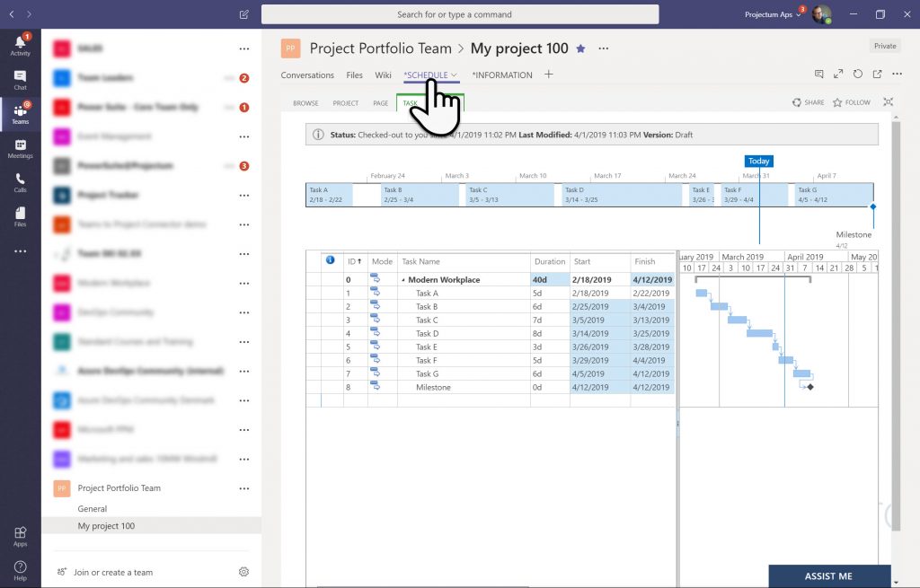Click the ASSIST ME button

829,576
